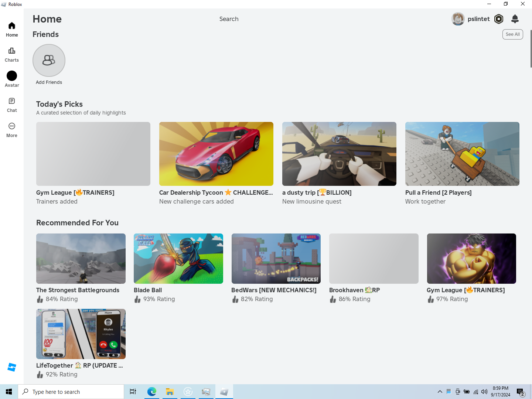Open Windows notification center icon
Screen dimensions: 532x399
[x=521, y=392]
